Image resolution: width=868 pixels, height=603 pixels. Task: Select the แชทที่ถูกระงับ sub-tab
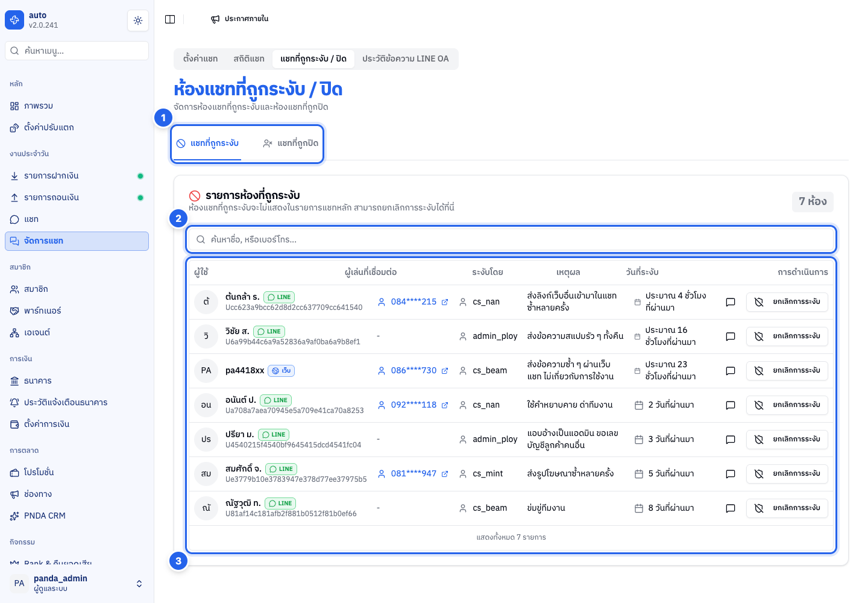208,144
